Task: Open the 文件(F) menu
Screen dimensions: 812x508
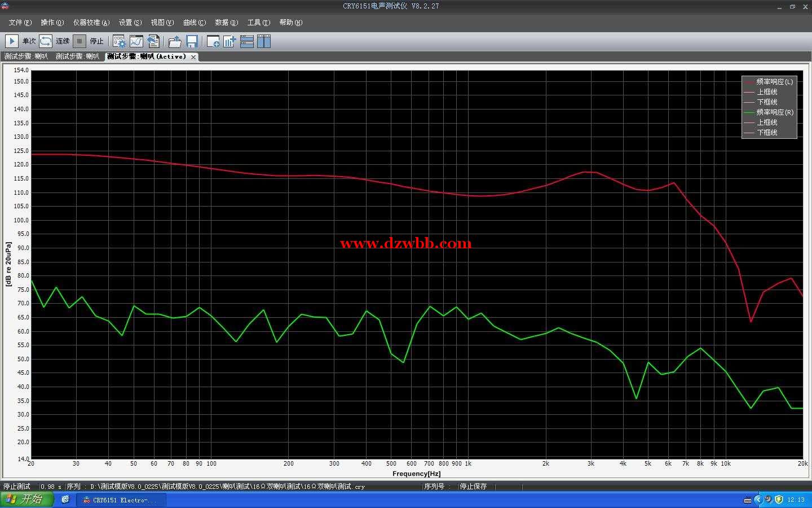Action: click(20, 23)
